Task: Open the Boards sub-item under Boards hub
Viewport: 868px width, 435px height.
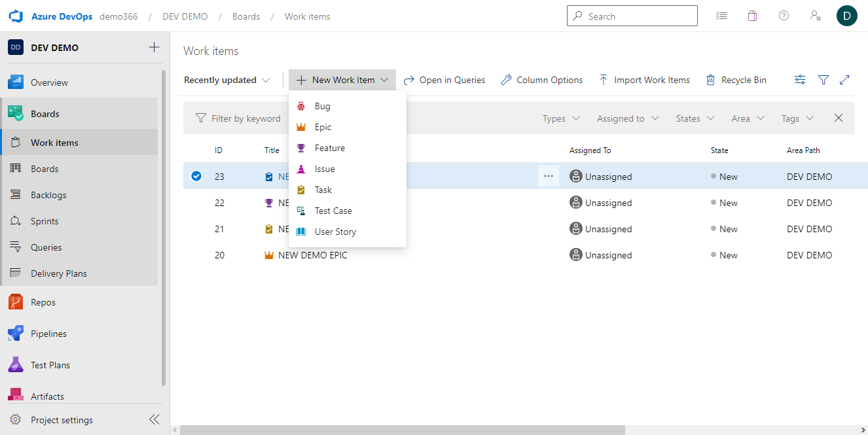Action: coord(79,169)
